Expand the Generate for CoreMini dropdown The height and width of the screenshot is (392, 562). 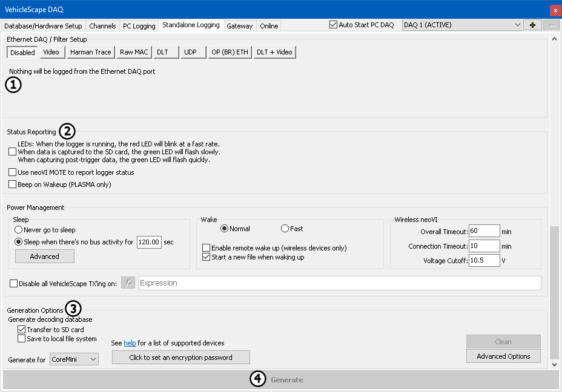[74, 359]
